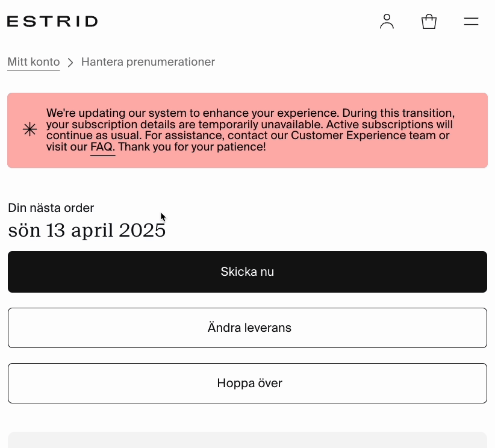Screen dimensions: 495x448
Task: Open the account profile icon
Action: pos(387,22)
